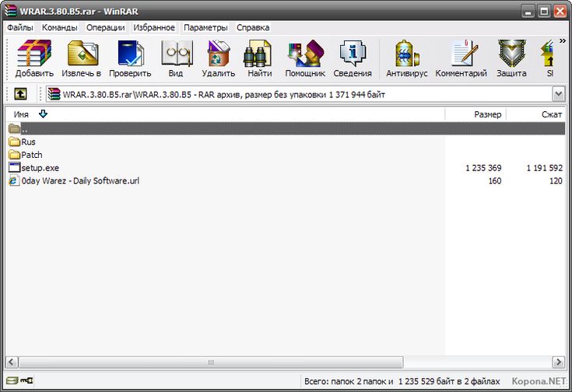This screenshot has height=392, width=572.
Task: Run the Антивирус (Virus scan) icon
Action: [x=407, y=53]
